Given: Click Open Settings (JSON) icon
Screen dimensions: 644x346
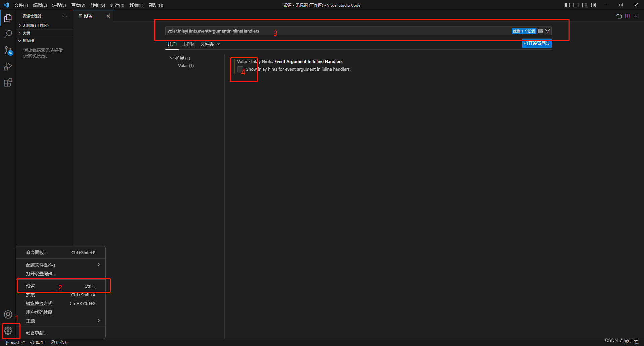Looking at the screenshot, I should [619, 16].
